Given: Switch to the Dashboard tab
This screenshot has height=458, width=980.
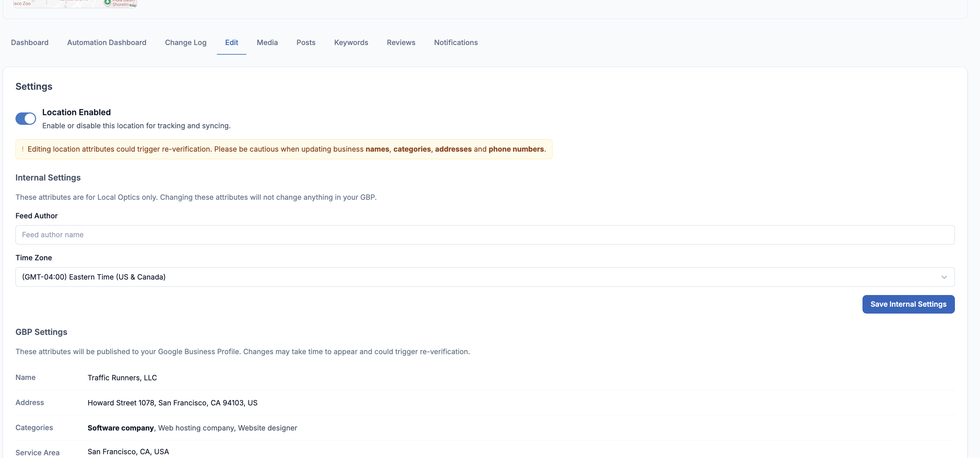Looking at the screenshot, I should (x=30, y=43).
